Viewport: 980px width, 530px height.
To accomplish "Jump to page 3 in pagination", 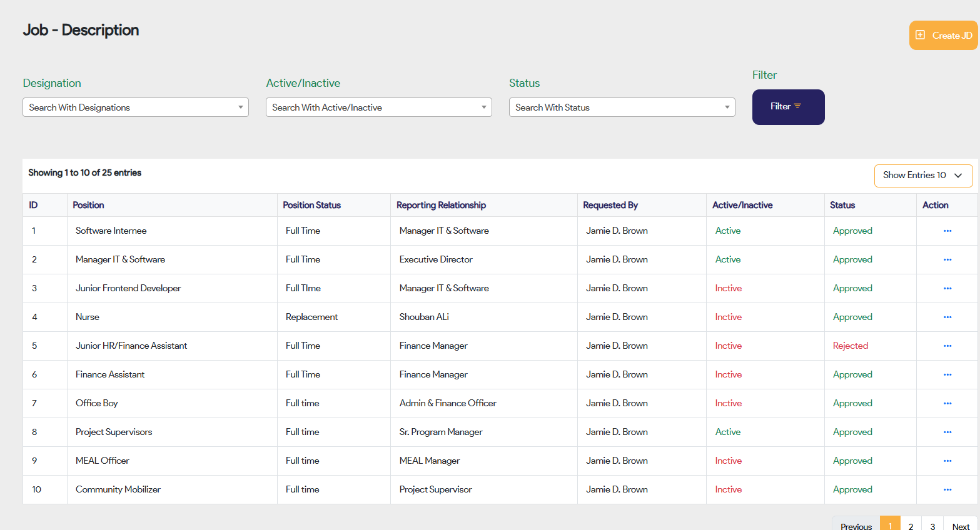I will 932,526.
